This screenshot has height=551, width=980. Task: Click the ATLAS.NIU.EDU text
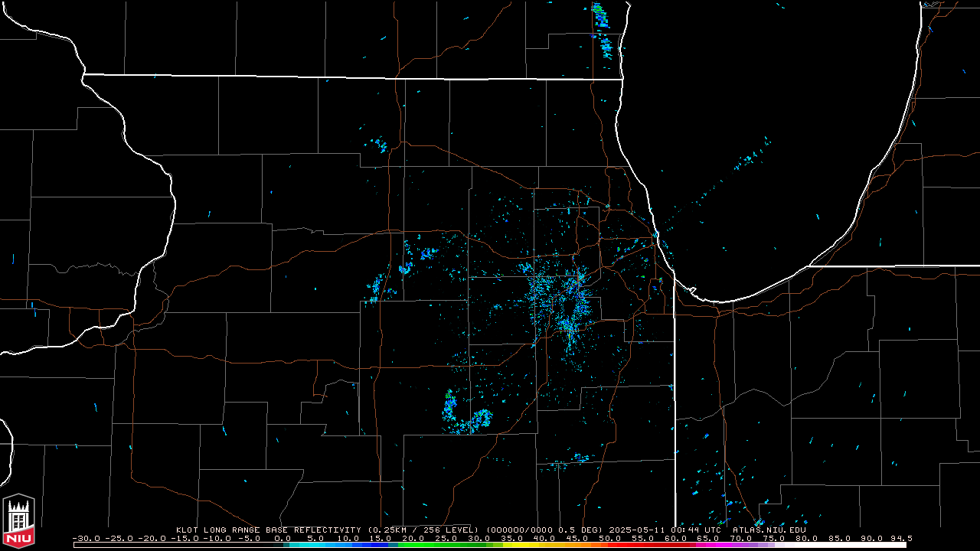pos(769,530)
